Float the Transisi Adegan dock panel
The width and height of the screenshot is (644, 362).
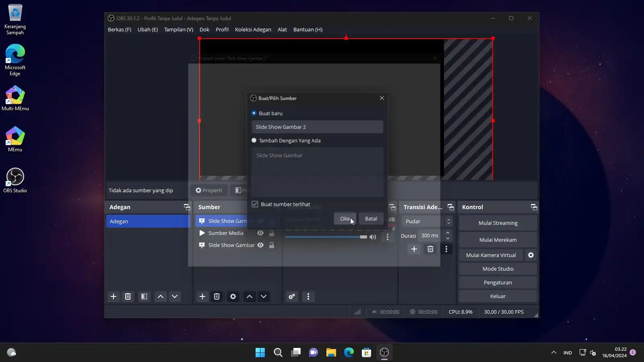pyautogui.click(x=451, y=207)
